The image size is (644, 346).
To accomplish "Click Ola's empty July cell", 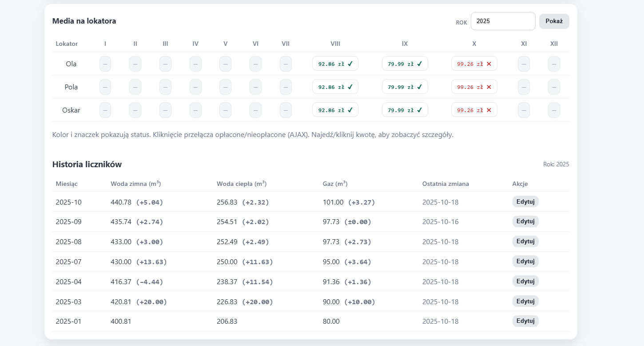I will [x=286, y=64].
